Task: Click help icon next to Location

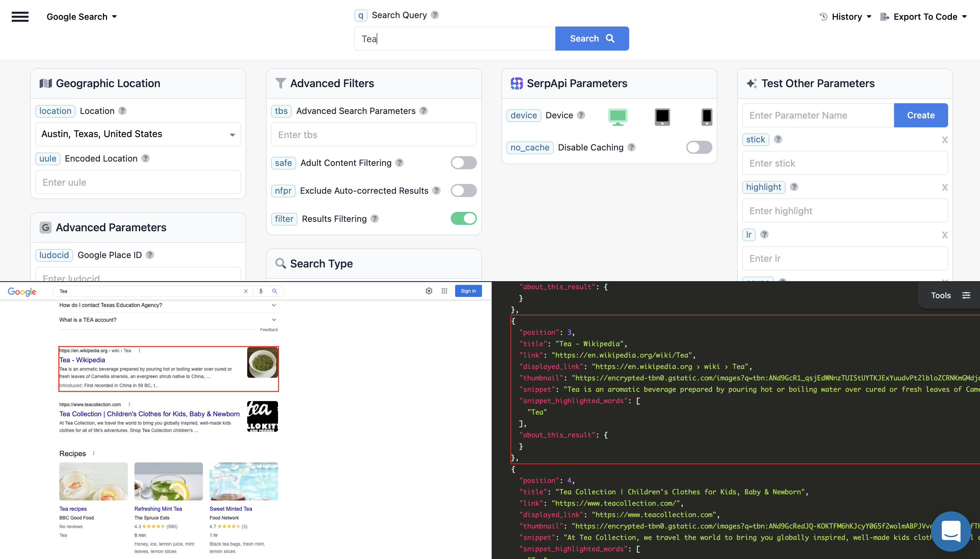Action: [x=122, y=111]
